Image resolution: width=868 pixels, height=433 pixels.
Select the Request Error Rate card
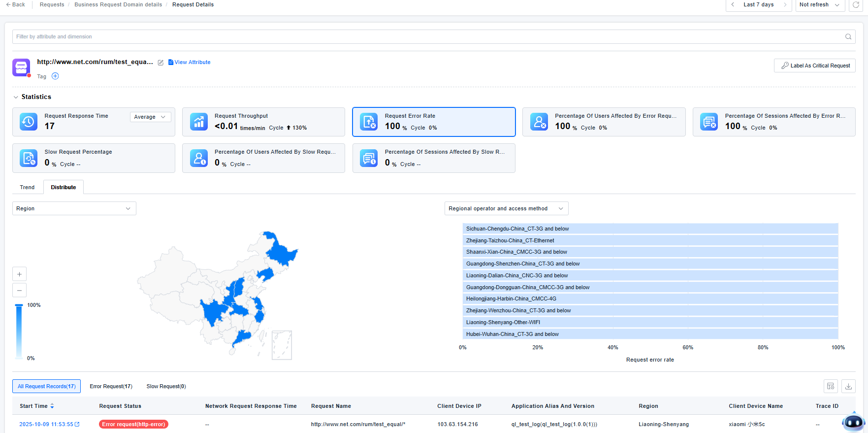point(433,122)
